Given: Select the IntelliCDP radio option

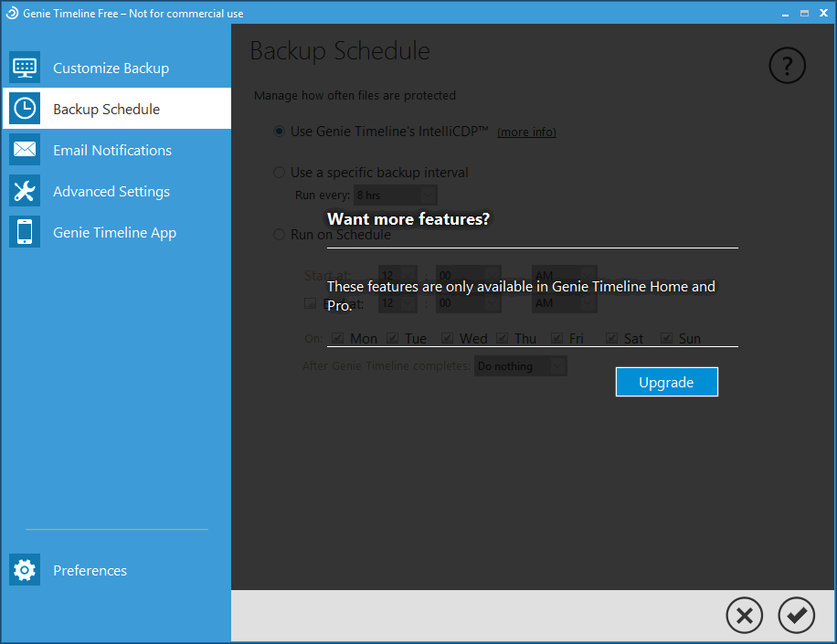Looking at the screenshot, I should point(280,131).
